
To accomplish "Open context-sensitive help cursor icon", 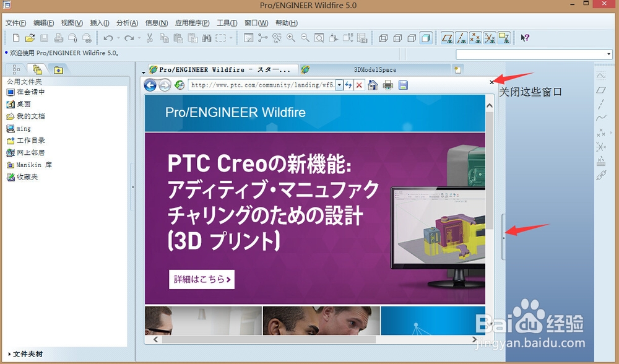I will coord(525,38).
